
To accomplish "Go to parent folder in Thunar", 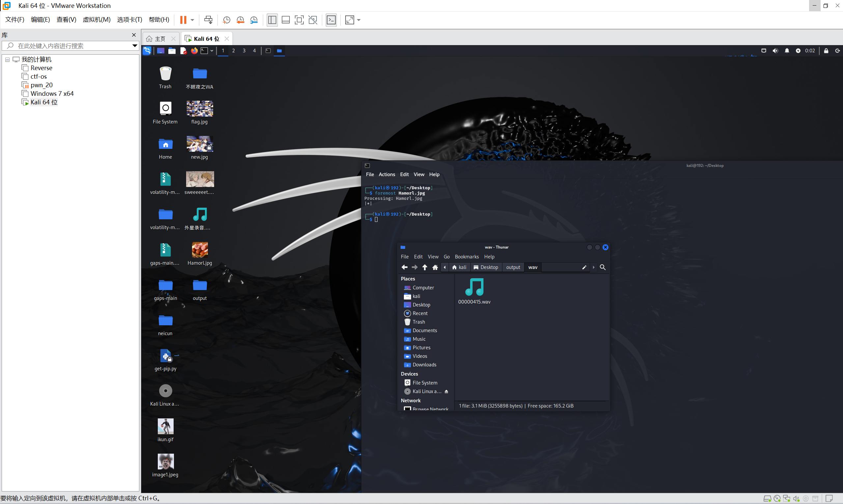I will [425, 267].
